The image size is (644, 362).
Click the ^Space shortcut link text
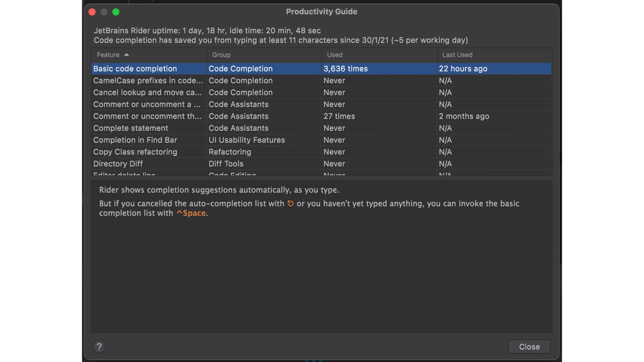click(191, 213)
